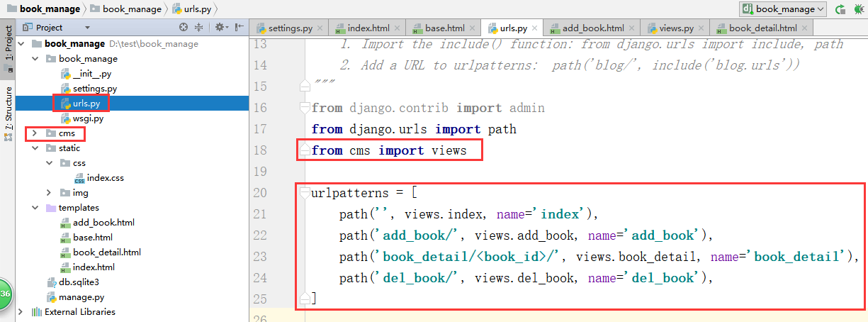
Task: Select add_book.html in the templates folder
Action: tap(97, 223)
